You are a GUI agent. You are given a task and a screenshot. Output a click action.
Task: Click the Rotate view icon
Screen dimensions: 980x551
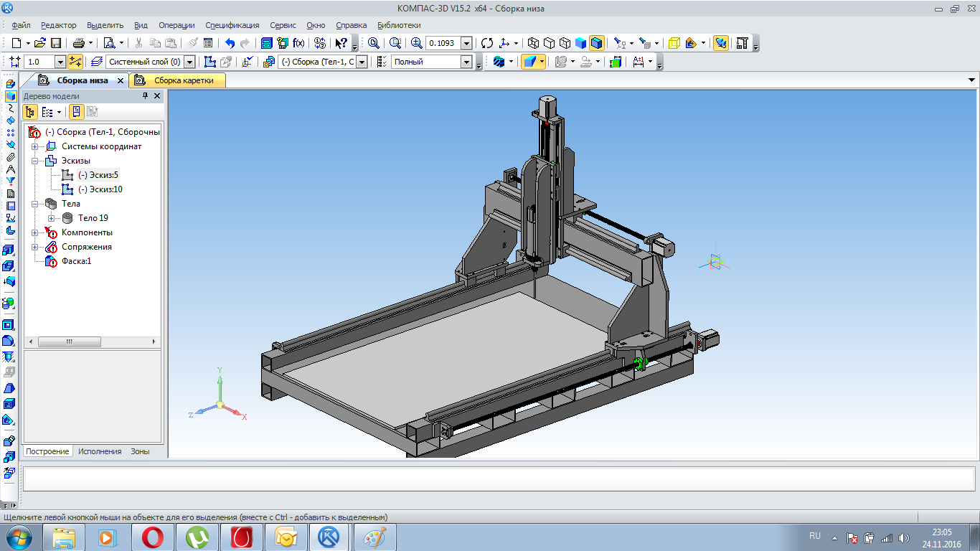point(487,43)
